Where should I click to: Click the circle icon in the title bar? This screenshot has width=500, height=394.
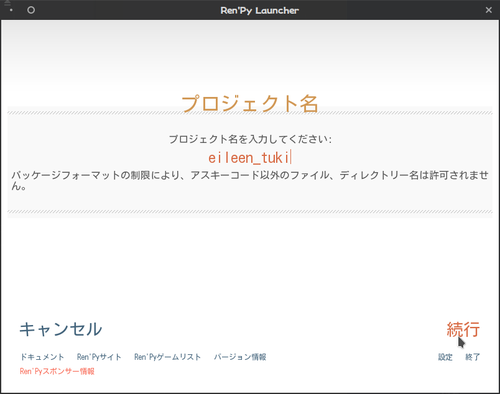pyautogui.click(x=31, y=10)
